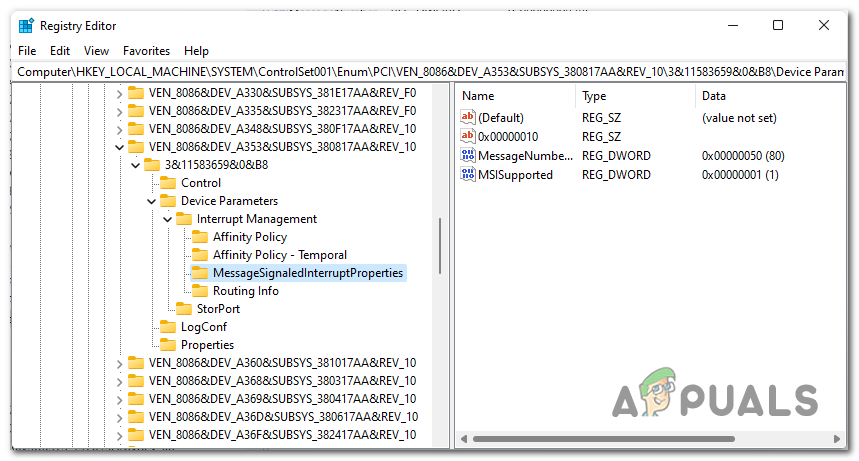The width and height of the screenshot is (859, 461).
Task: Open the Favorites menu
Action: click(146, 51)
